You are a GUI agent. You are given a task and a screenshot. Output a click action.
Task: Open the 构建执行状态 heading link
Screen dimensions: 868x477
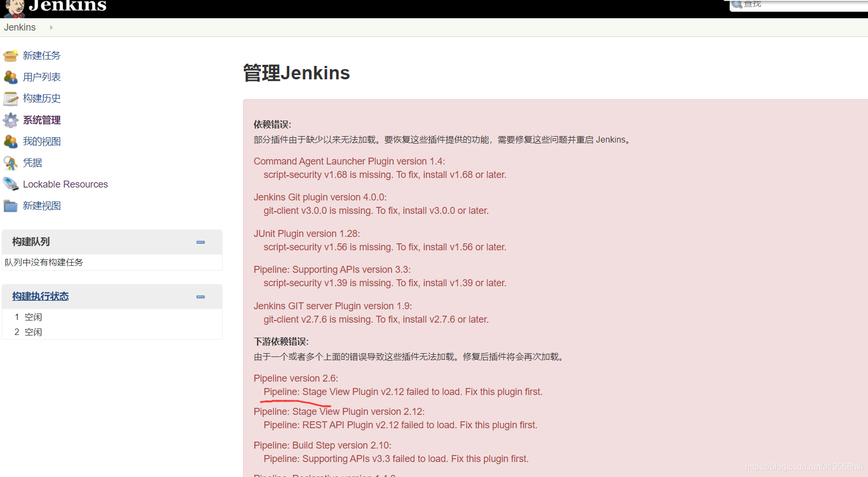(41, 296)
